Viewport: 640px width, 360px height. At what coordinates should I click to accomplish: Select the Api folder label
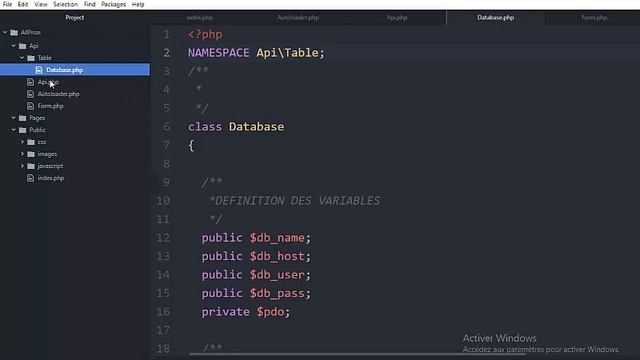[x=33, y=46]
